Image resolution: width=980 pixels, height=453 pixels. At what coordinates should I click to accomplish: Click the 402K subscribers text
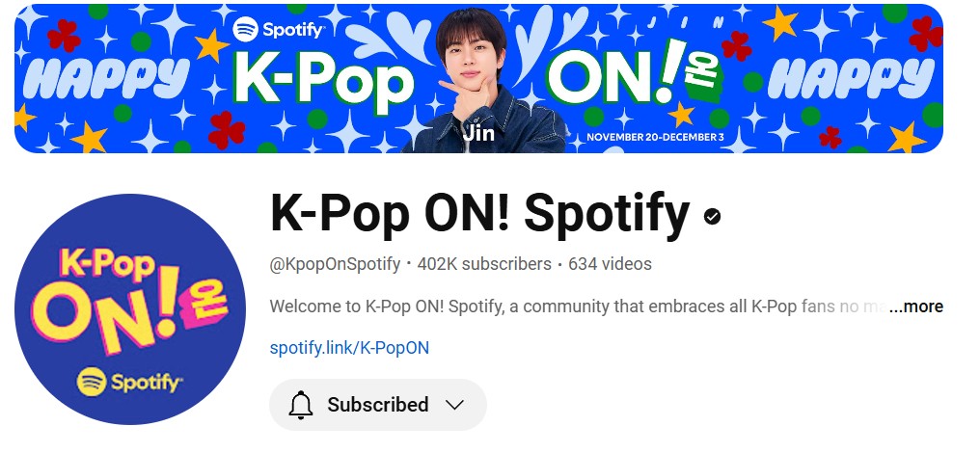484,264
